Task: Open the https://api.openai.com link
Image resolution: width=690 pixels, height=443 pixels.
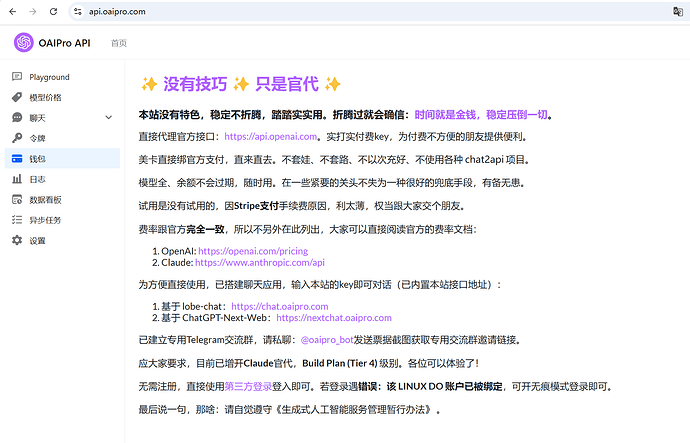Action: click(270, 137)
